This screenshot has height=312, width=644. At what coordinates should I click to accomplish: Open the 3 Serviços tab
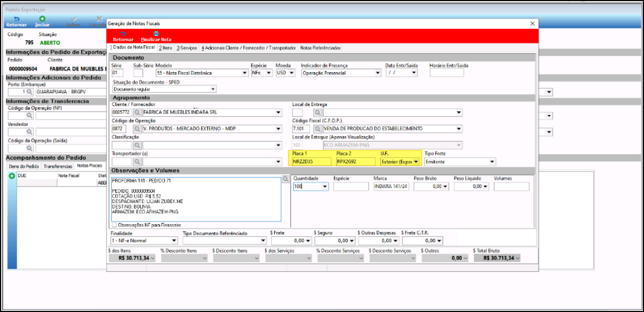click(x=187, y=48)
